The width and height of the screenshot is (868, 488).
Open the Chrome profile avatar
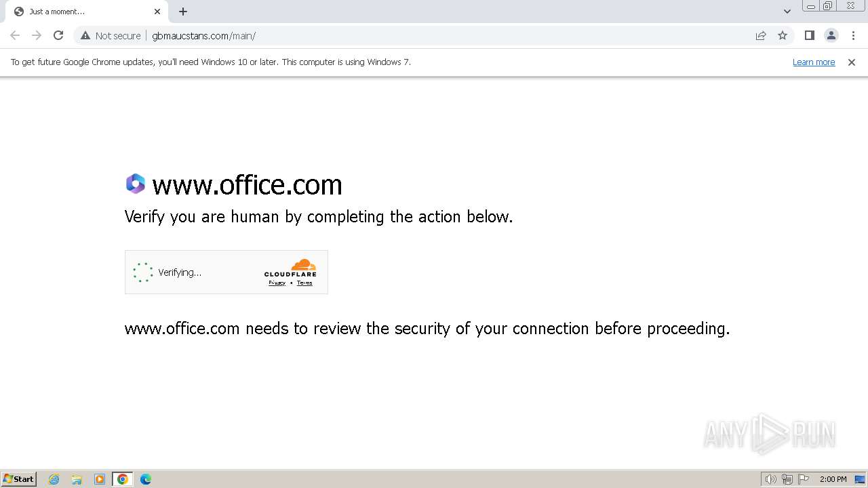(831, 35)
